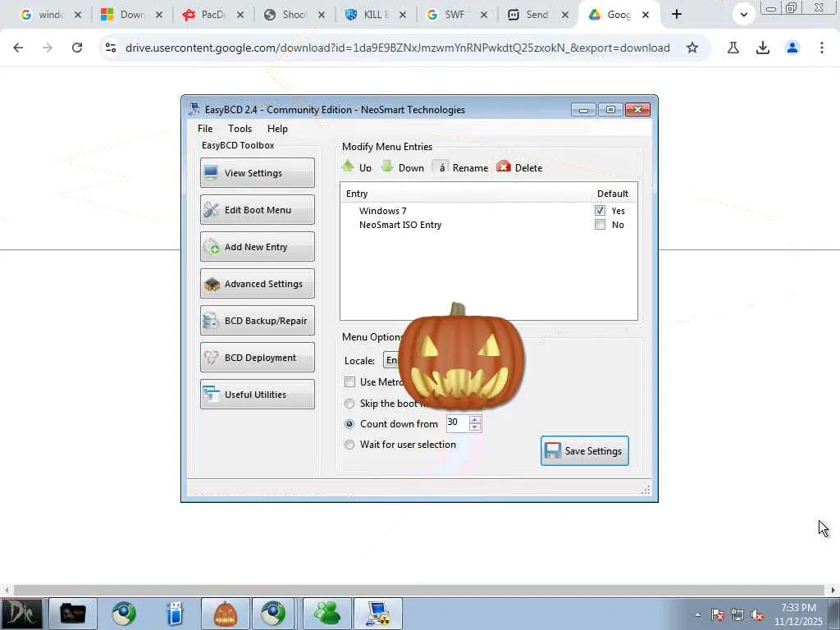Select the Skip the boot menu option
Viewport: 840px width, 630px height.
pos(349,404)
